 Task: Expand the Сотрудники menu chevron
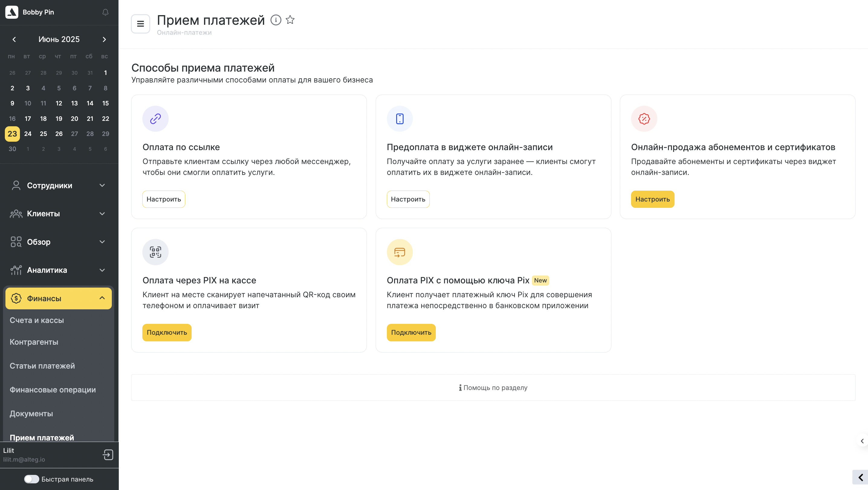pyautogui.click(x=102, y=185)
